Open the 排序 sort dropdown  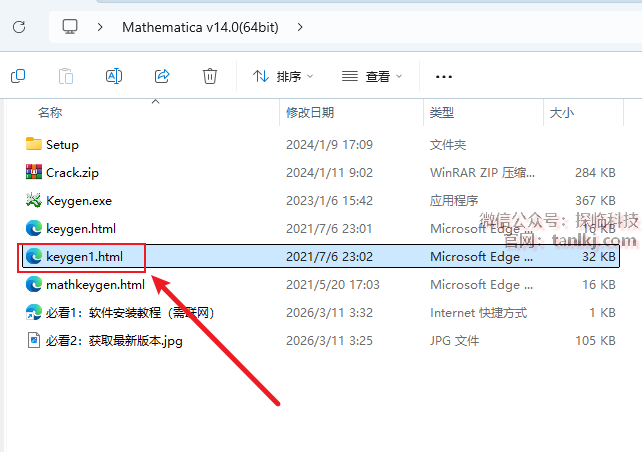(x=283, y=77)
